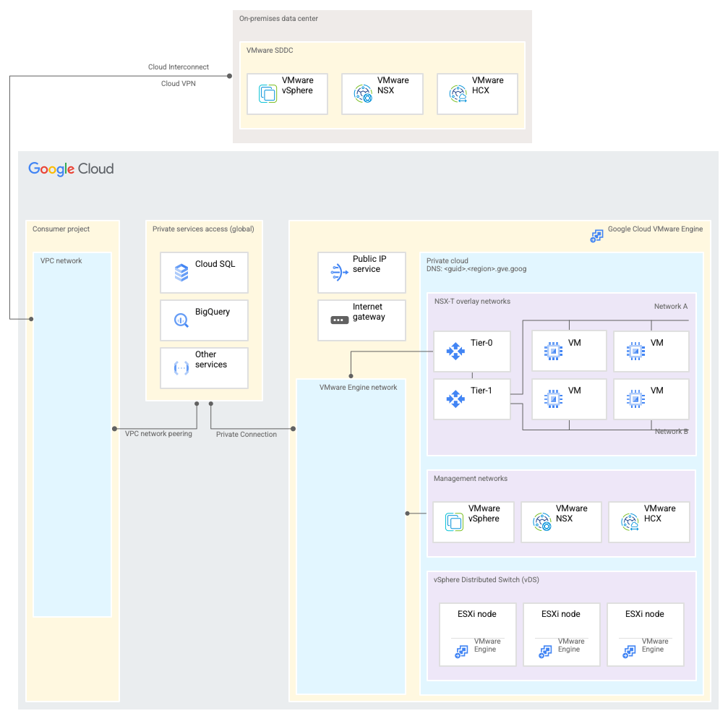The image size is (728, 716).
Task: Select the top-left VM icon in Network A
Action: pyautogui.click(x=553, y=350)
